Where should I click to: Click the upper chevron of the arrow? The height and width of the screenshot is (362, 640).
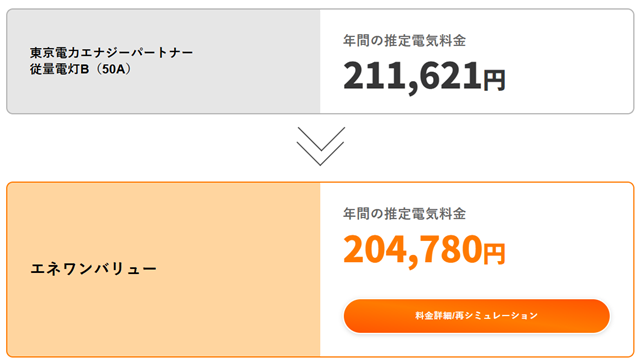pos(321,139)
